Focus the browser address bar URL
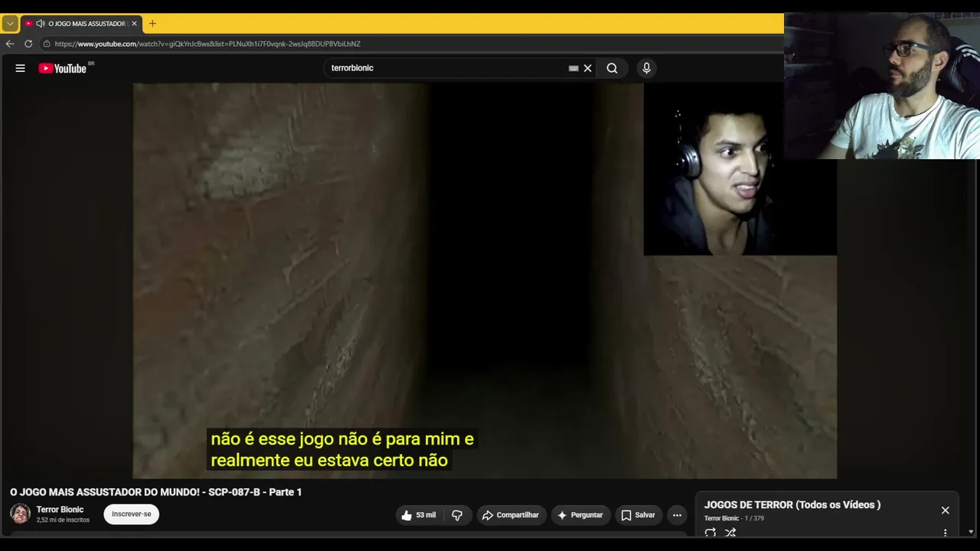Image resolution: width=980 pixels, height=551 pixels. [x=207, y=44]
